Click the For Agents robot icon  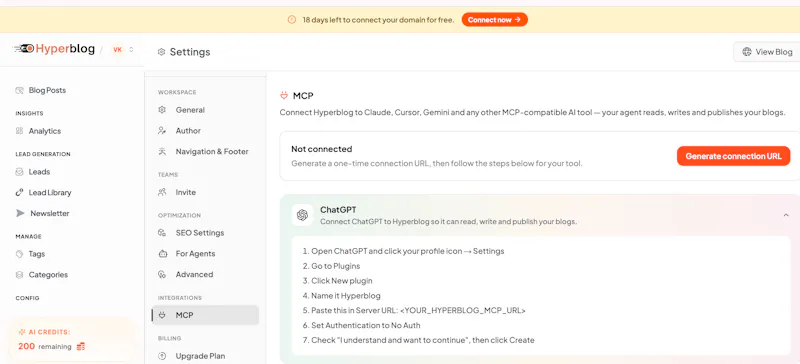pos(162,254)
